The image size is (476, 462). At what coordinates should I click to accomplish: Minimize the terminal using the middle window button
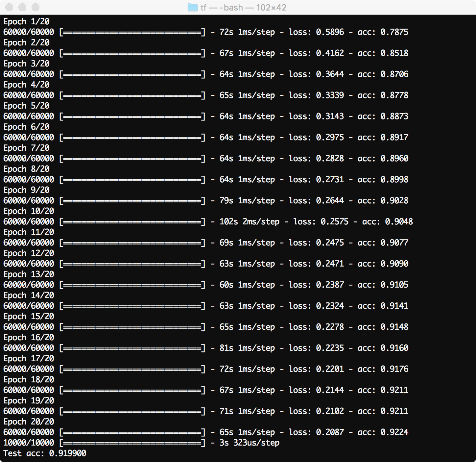click(22, 7)
